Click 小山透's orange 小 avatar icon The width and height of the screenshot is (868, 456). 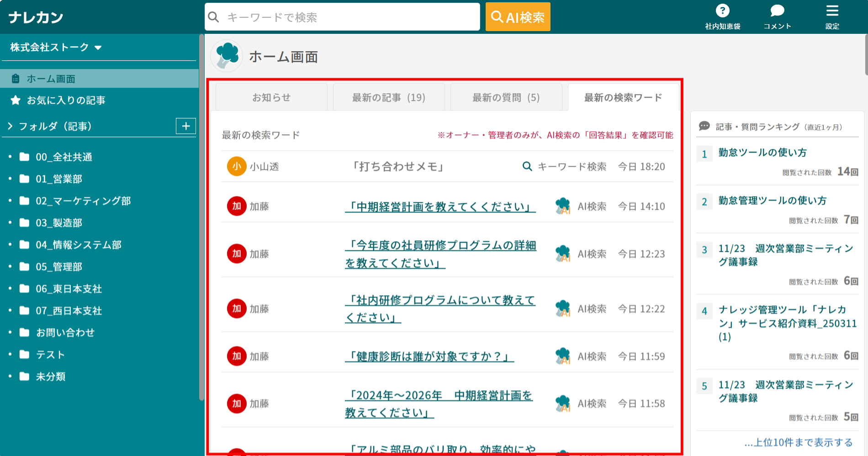[236, 166]
